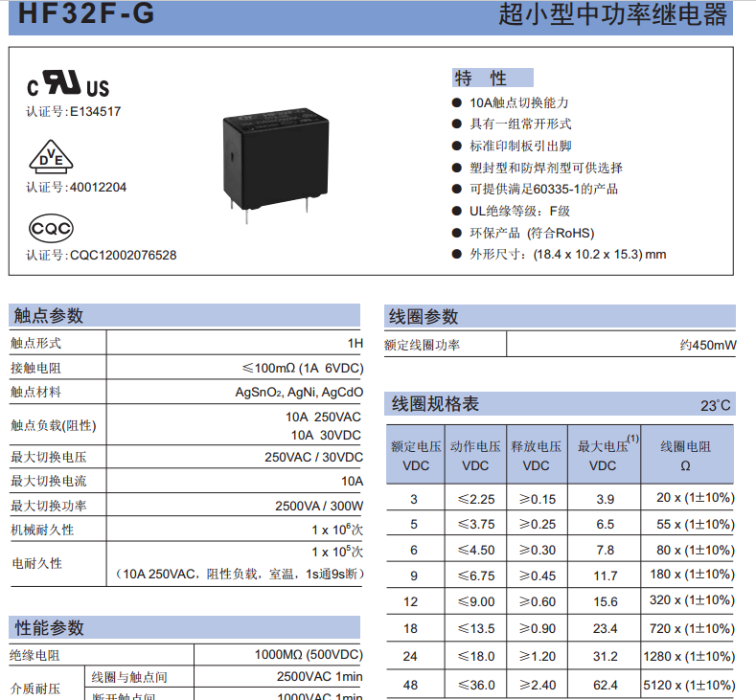Select the 触点形式 value 1H
756x700 pixels.
(x=355, y=344)
